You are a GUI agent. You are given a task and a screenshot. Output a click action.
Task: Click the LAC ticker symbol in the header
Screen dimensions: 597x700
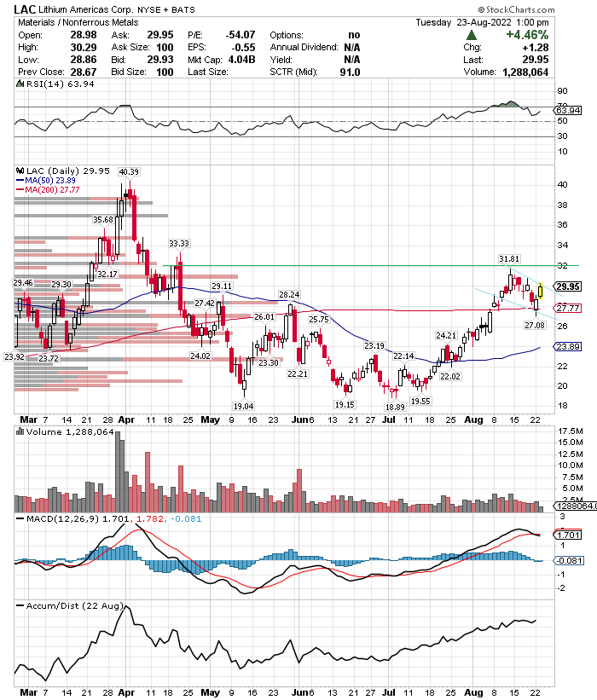(x=25, y=9)
